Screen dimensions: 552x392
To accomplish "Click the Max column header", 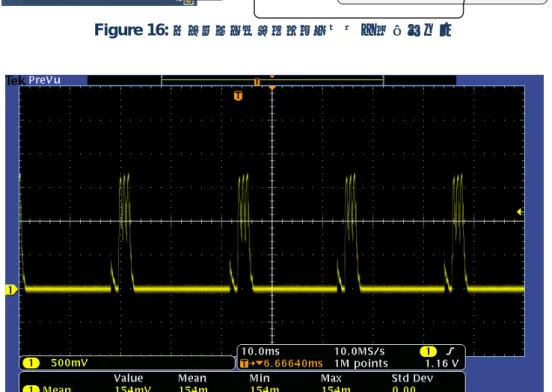I will 331,378.
